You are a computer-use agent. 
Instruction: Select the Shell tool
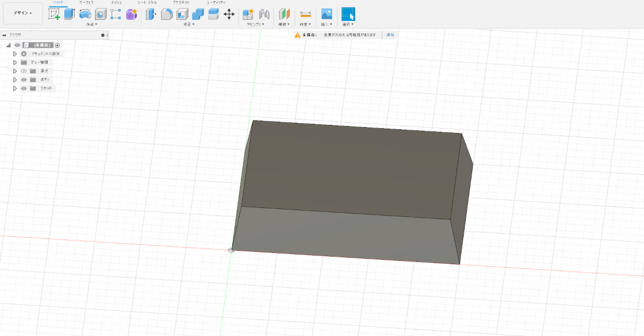182,14
